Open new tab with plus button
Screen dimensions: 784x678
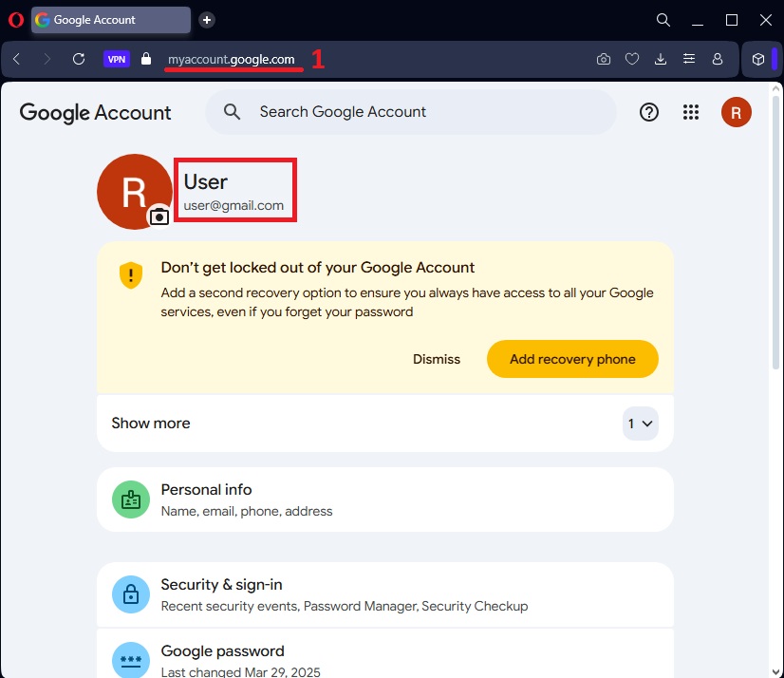pyautogui.click(x=207, y=20)
